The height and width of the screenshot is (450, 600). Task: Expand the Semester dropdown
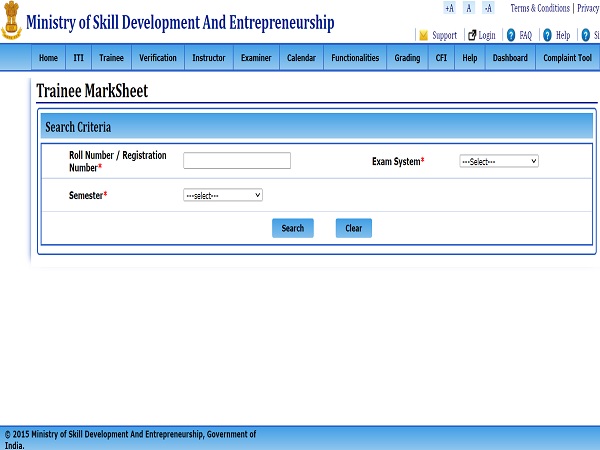point(222,195)
